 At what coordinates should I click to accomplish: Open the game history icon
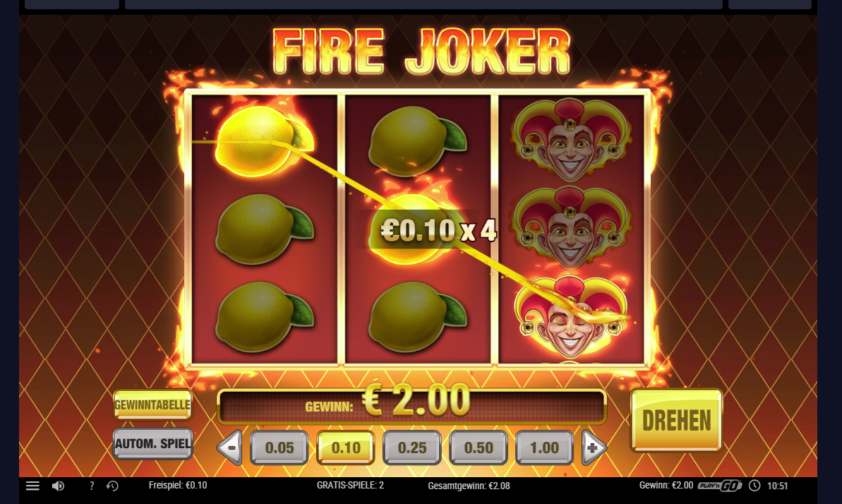pyautogui.click(x=112, y=486)
